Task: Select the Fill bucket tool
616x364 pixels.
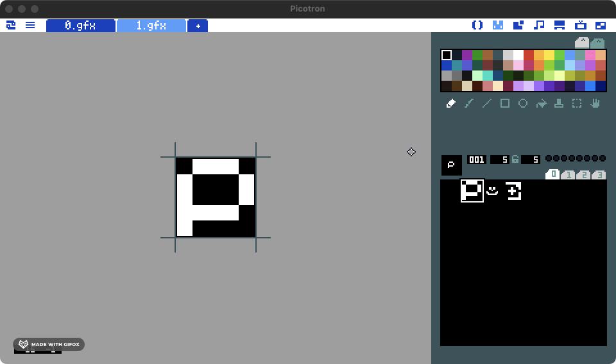Action: click(x=541, y=103)
